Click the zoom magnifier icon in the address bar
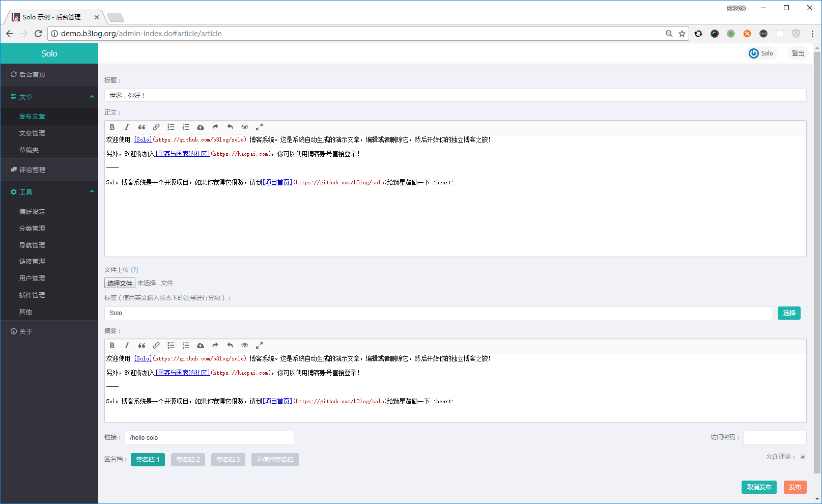The height and width of the screenshot is (504, 822). click(x=669, y=34)
